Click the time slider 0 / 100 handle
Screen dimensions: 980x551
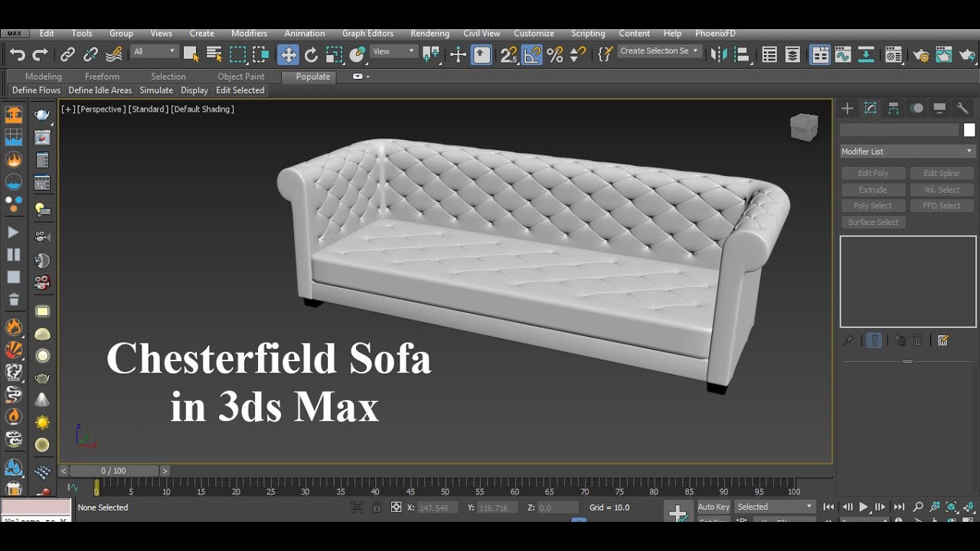click(113, 471)
